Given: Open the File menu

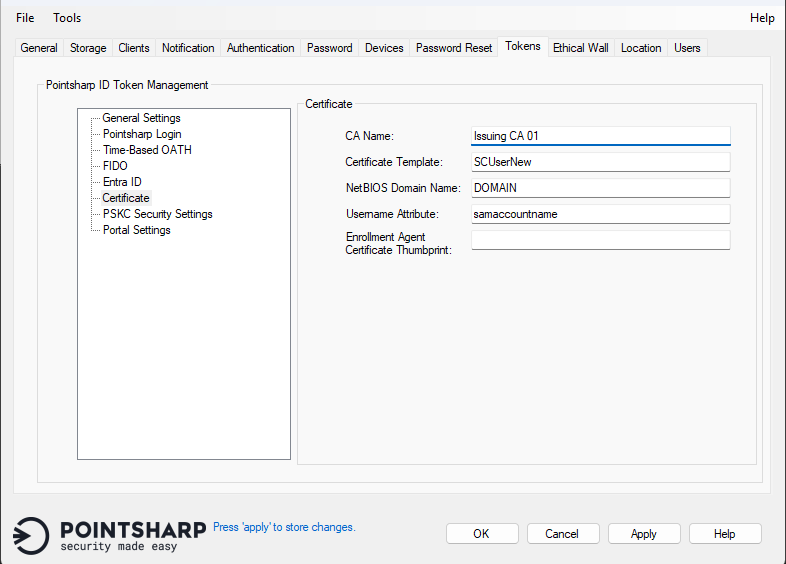Looking at the screenshot, I should point(25,18).
